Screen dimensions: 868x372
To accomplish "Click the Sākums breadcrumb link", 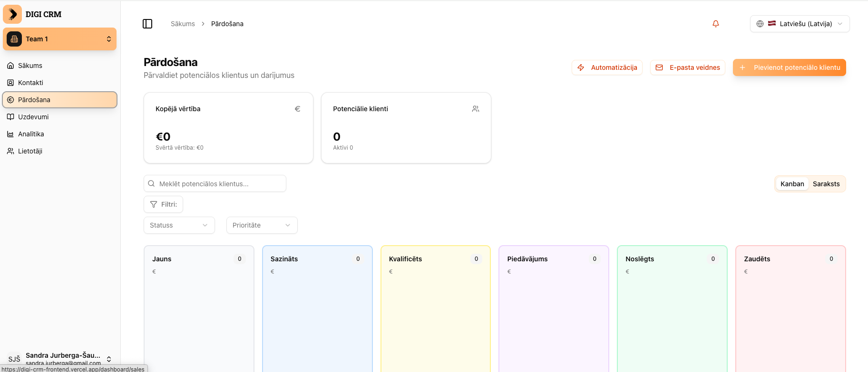I will pos(183,24).
